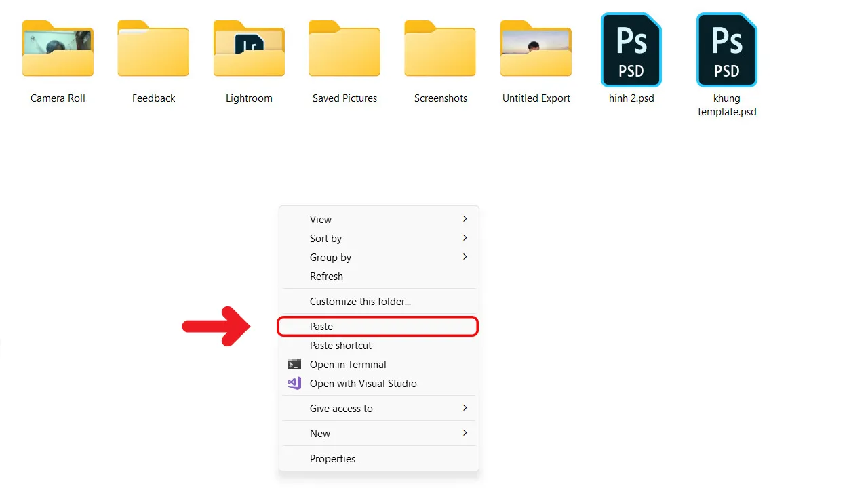Select the hinh 2.psd file
The height and width of the screenshot is (488, 868).
coord(631,50)
